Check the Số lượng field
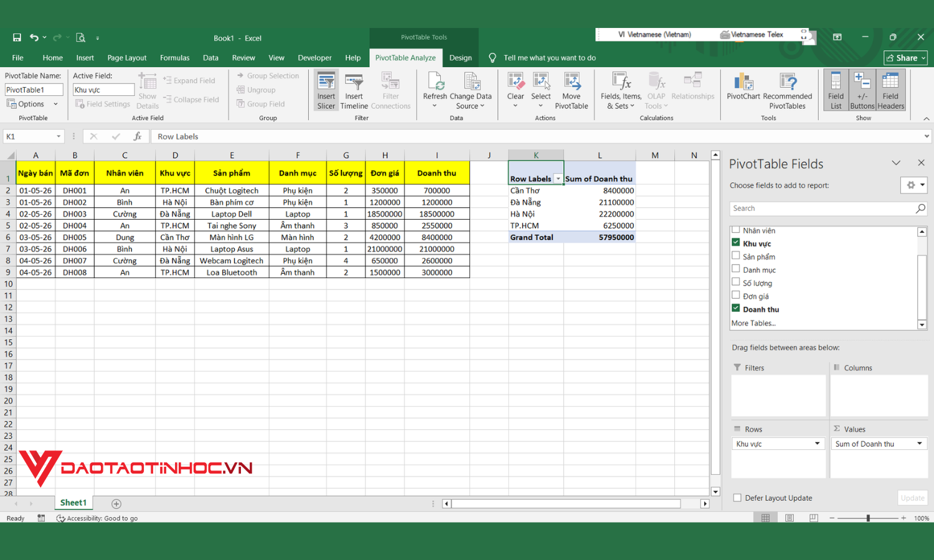Screen dimensions: 934x560 click(736, 282)
